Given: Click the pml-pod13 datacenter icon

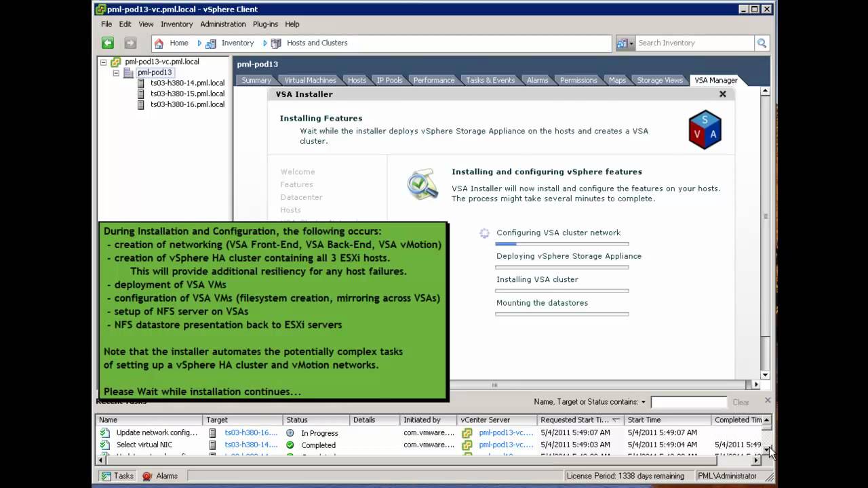Looking at the screenshot, I should pyautogui.click(x=128, y=73).
